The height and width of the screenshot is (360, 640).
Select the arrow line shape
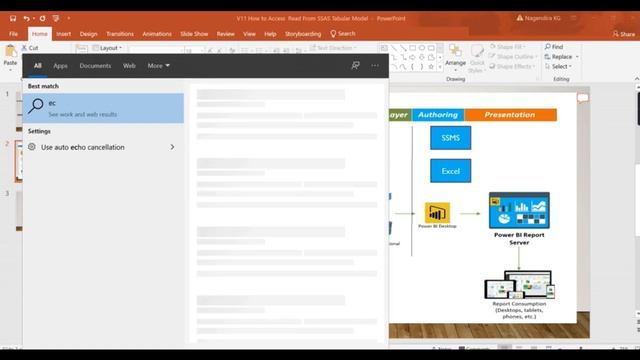(x=403, y=48)
